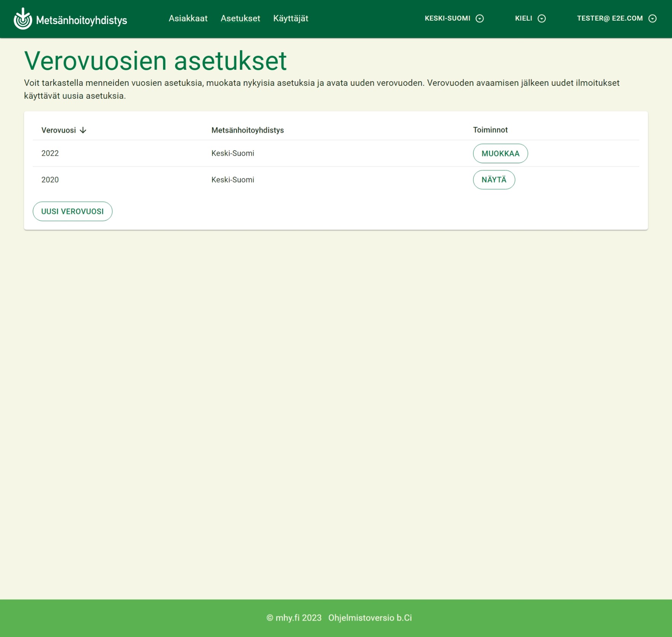This screenshot has width=672, height=637.
Task: Select the Asetukset navigation item
Action: click(240, 18)
